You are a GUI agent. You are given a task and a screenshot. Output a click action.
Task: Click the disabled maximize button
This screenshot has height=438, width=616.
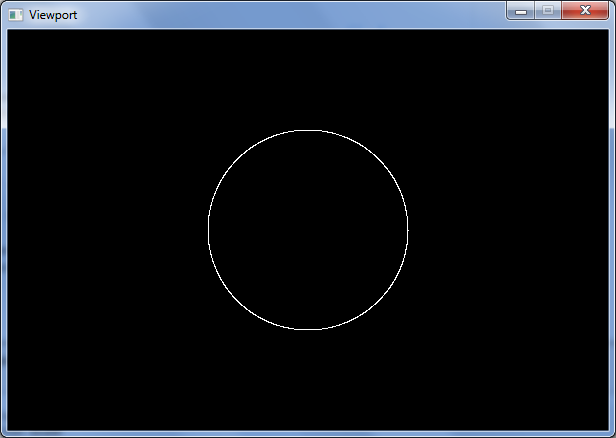[x=548, y=11]
